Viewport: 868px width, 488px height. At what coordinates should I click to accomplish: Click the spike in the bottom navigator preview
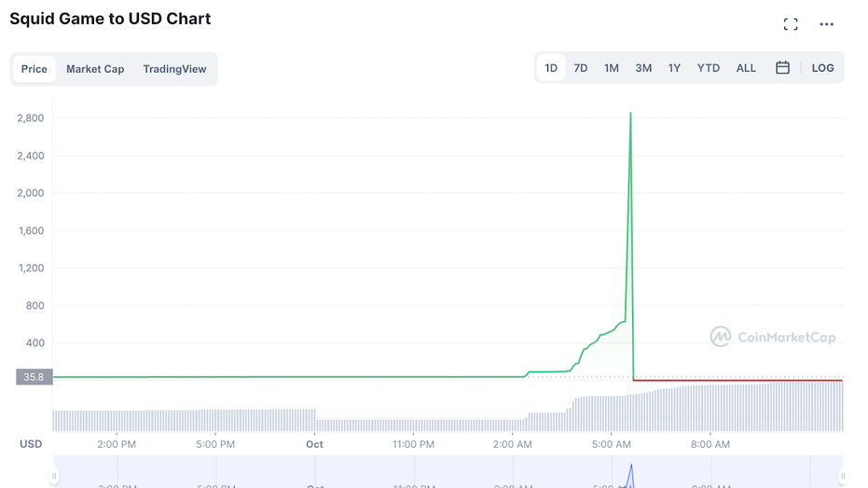pos(631,470)
